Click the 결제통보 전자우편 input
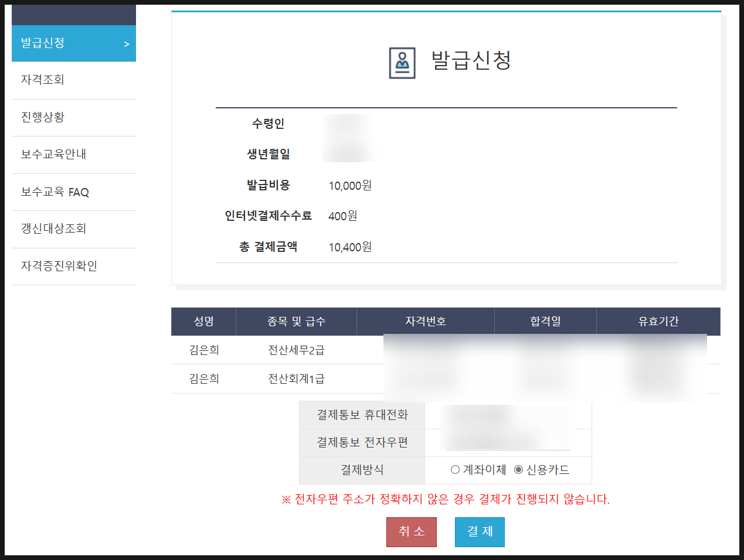 pyautogui.click(x=508, y=443)
